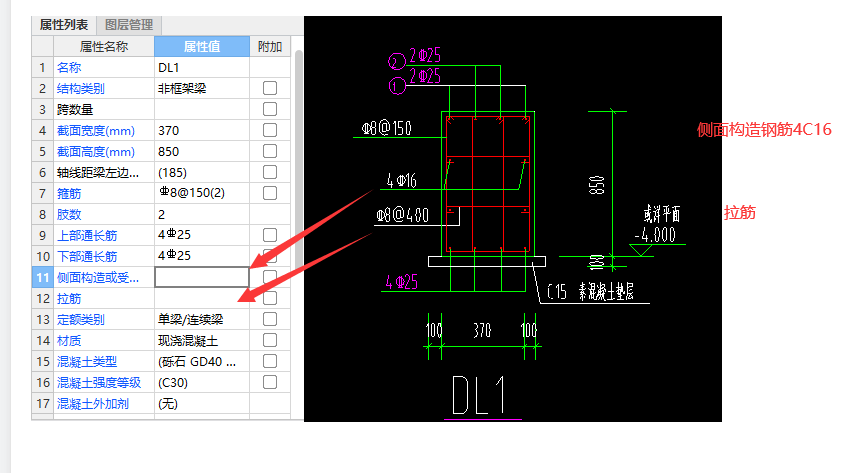Select the 下部通长筋 value 4⌀25

pos(174,256)
